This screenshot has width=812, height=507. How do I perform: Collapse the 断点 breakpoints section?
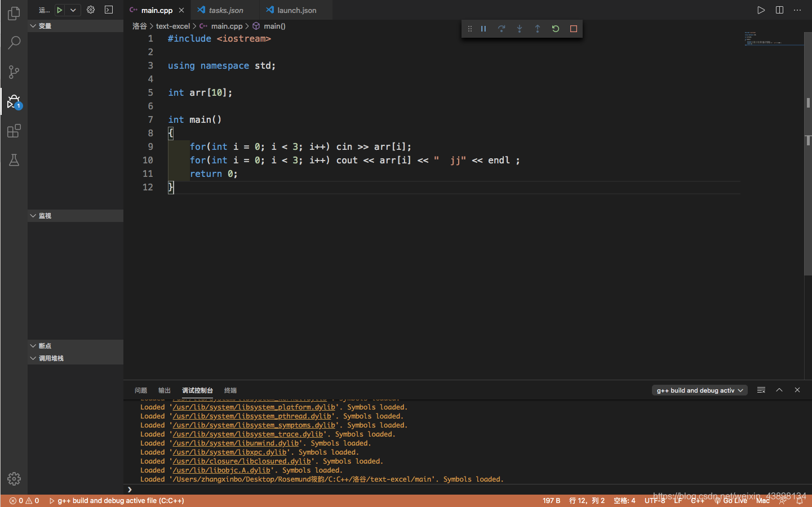pyautogui.click(x=76, y=346)
